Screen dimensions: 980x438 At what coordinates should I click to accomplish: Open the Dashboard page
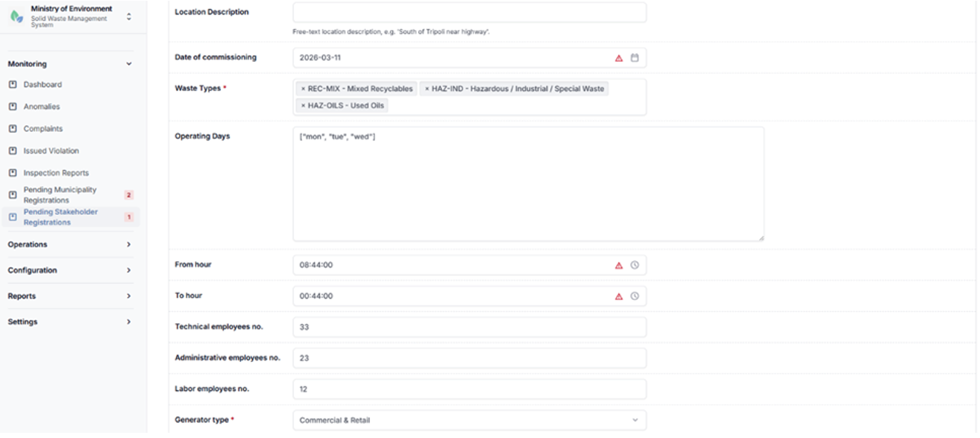[43, 85]
